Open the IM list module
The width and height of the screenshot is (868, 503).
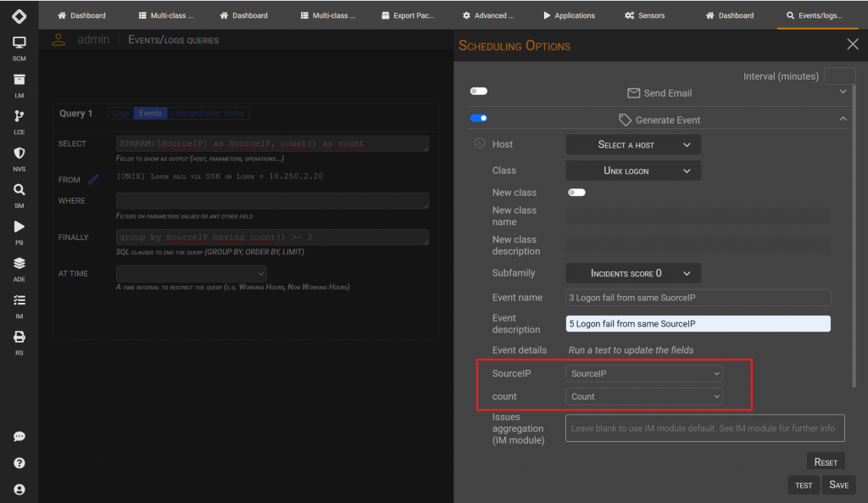19,306
